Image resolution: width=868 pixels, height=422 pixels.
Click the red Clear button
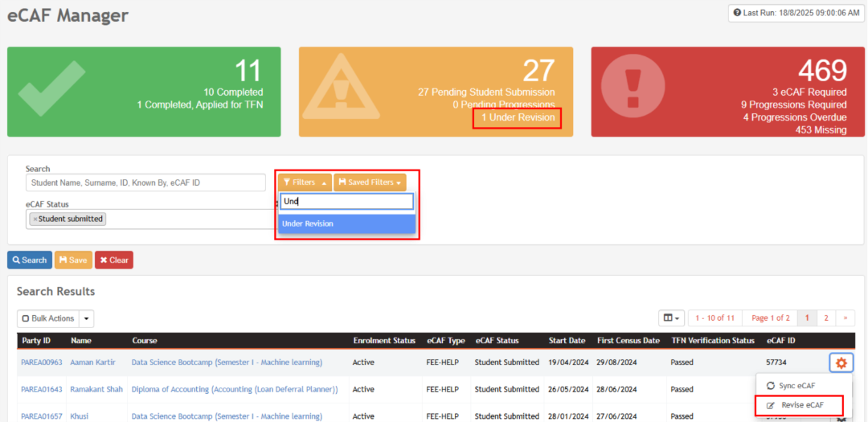(x=114, y=260)
